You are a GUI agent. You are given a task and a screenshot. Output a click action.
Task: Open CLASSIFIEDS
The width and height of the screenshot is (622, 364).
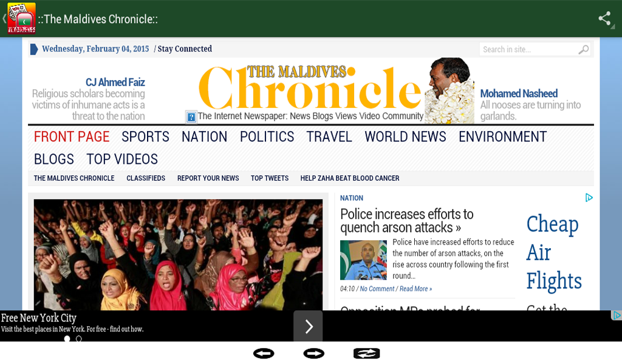pos(146,178)
